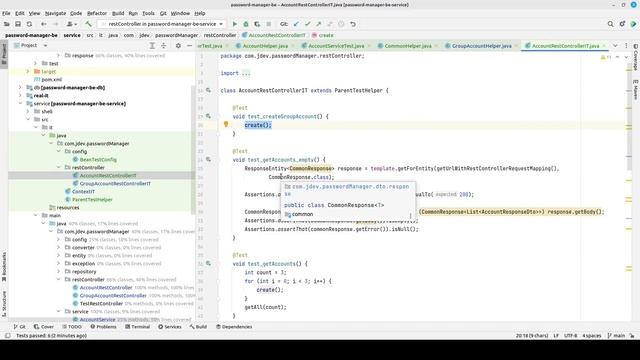
Task: Click run gutter icon beside class AccountRestControllerIT
Action: point(208,90)
